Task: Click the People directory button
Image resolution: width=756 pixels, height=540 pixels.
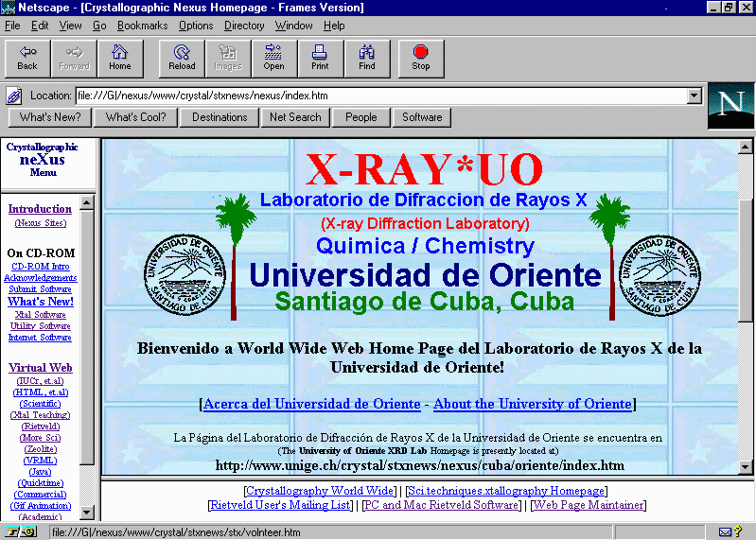Action: 360,117
